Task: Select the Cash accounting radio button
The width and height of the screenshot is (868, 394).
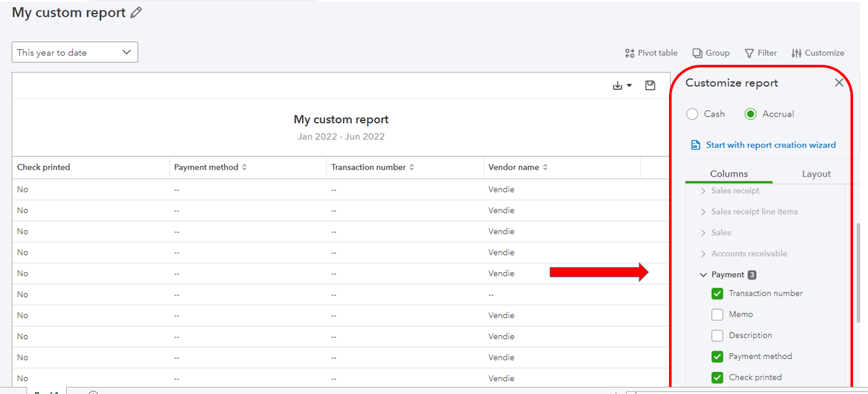Action: pos(692,113)
